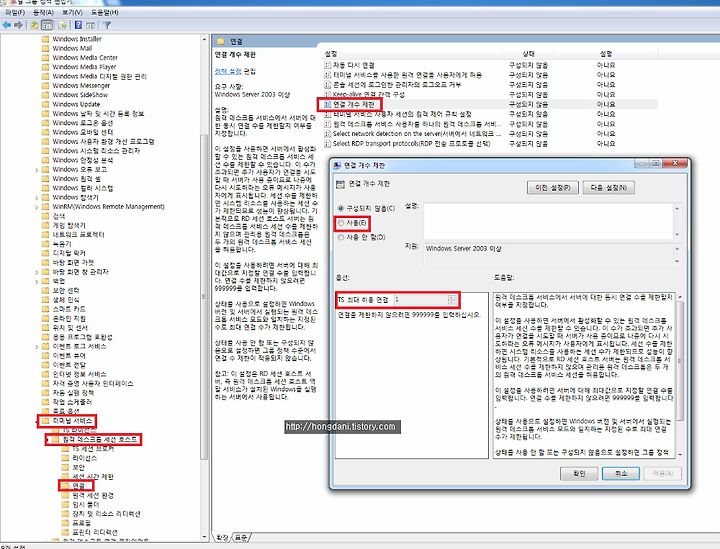Expand the WinRM tree node
This screenshot has height=549, width=720.
37,207
